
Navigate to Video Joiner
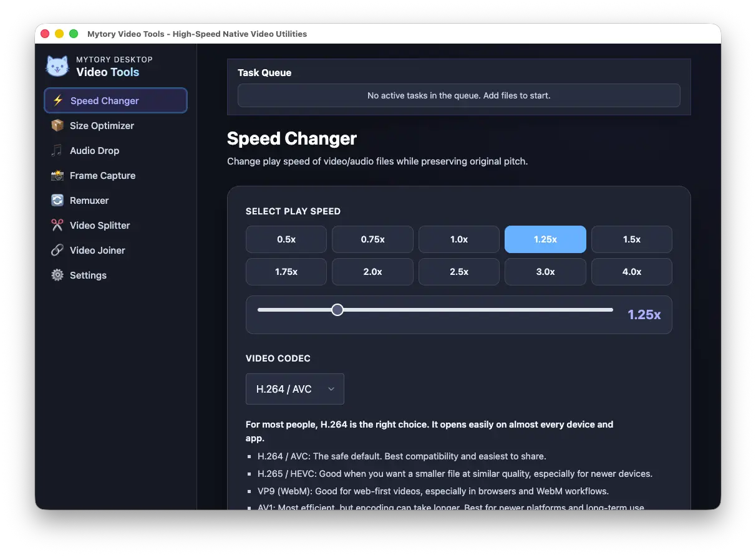click(x=115, y=250)
